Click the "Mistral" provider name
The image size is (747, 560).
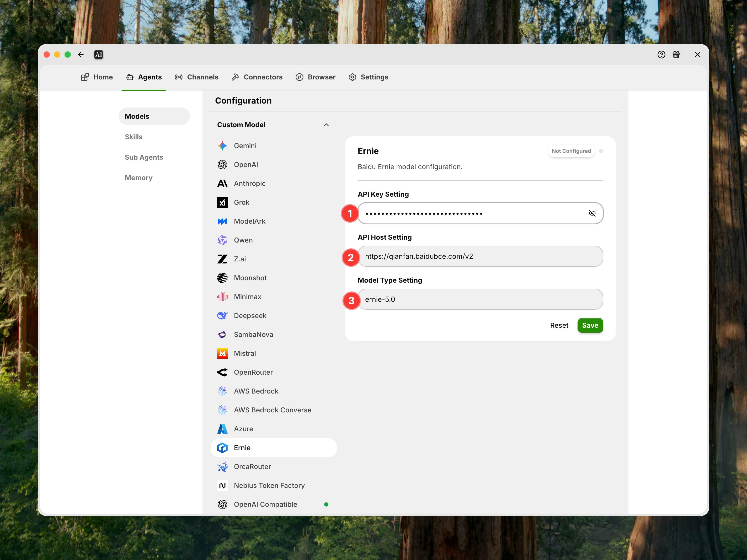[x=245, y=354]
